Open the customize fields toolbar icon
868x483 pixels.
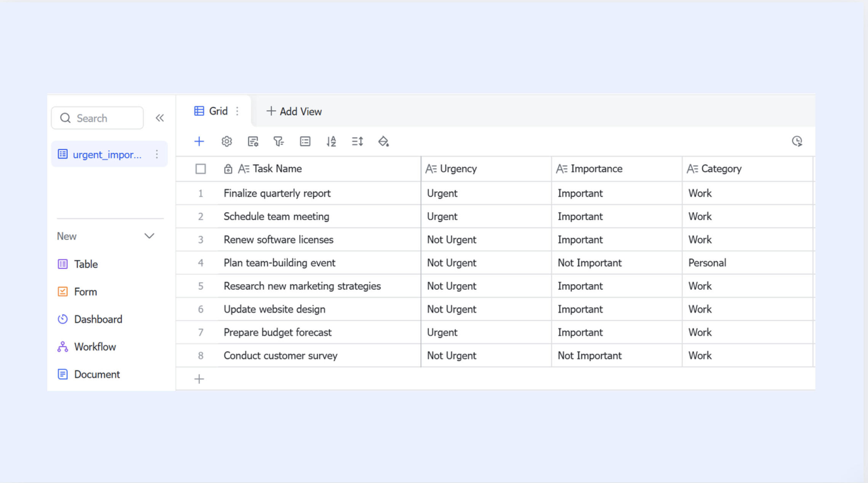click(253, 142)
